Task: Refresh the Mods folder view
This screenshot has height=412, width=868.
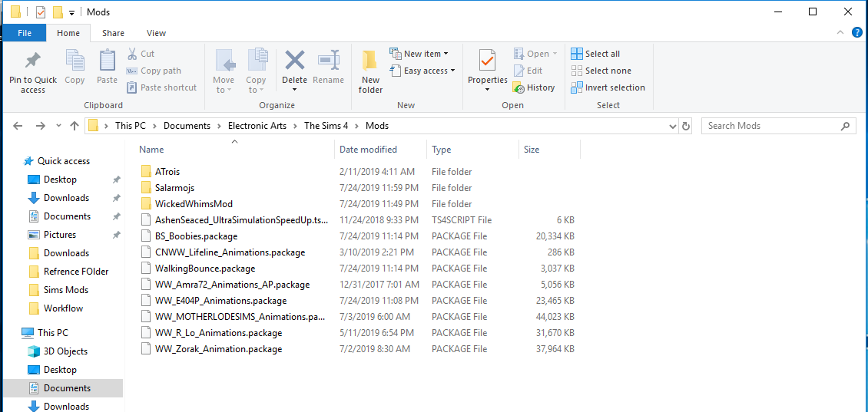Action: pos(686,126)
